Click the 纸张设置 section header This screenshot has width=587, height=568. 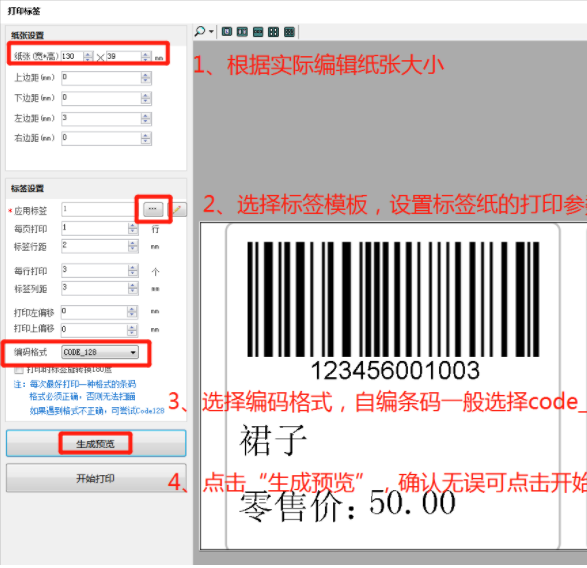tap(27, 36)
